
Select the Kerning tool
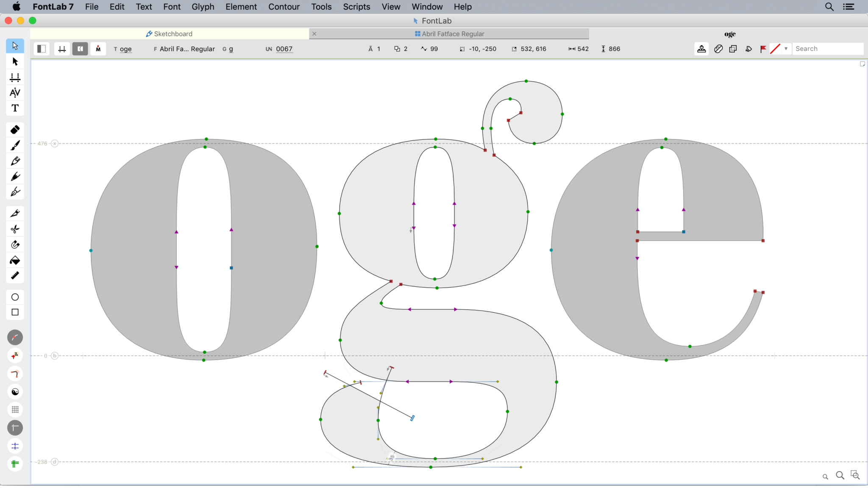[15, 92]
